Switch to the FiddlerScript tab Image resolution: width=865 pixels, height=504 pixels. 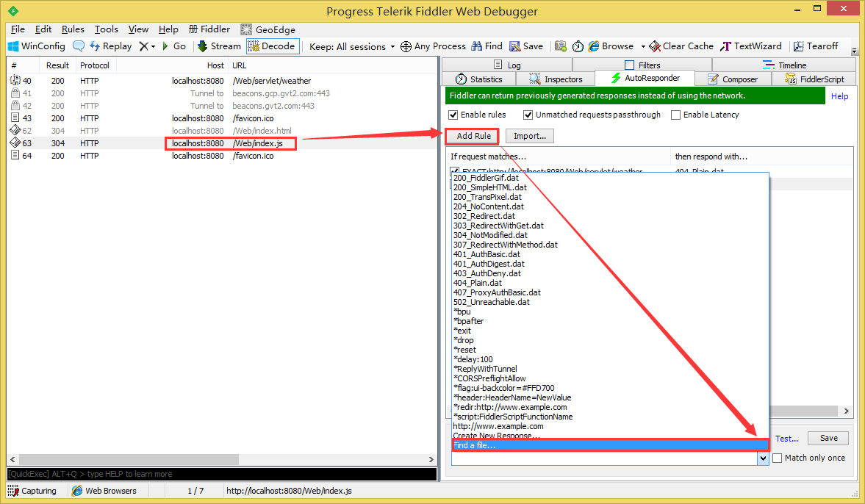(x=815, y=79)
